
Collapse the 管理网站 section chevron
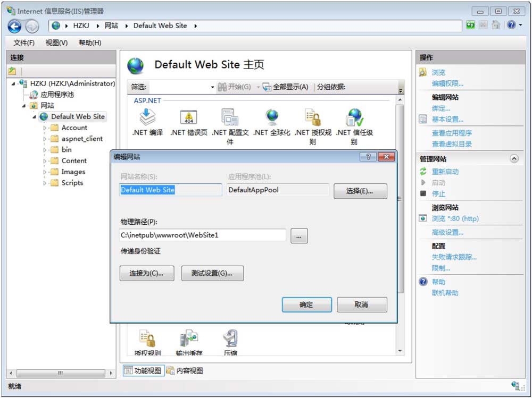tap(514, 159)
